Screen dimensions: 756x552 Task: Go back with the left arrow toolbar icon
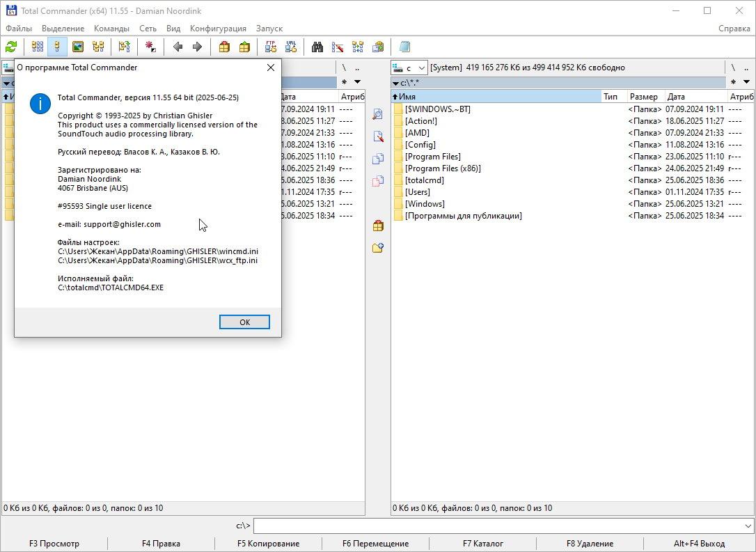178,47
